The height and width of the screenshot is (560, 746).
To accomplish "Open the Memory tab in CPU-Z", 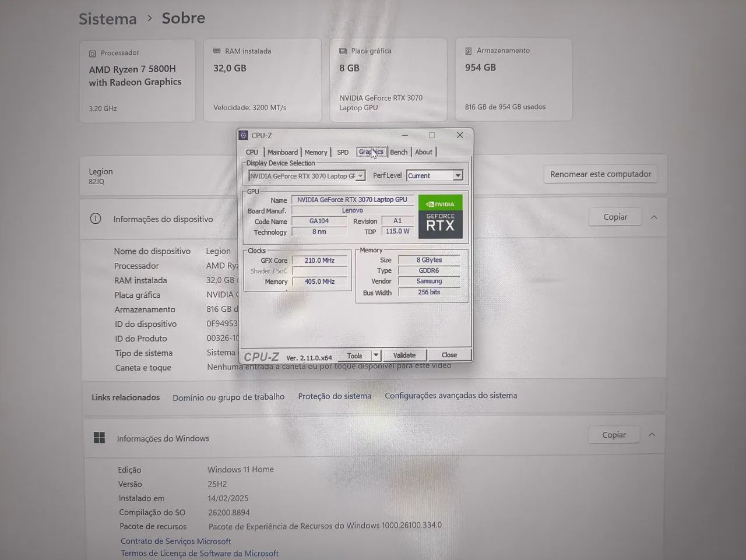I will pyautogui.click(x=316, y=152).
